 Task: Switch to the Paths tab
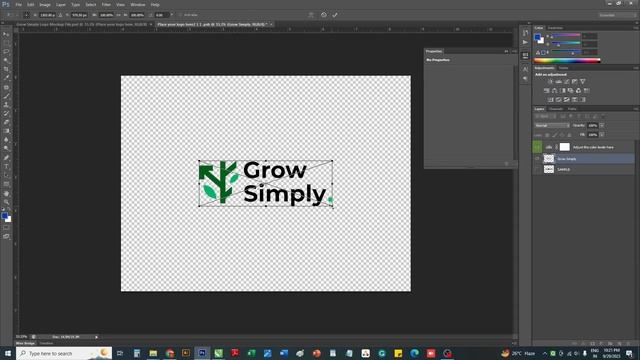click(x=572, y=109)
